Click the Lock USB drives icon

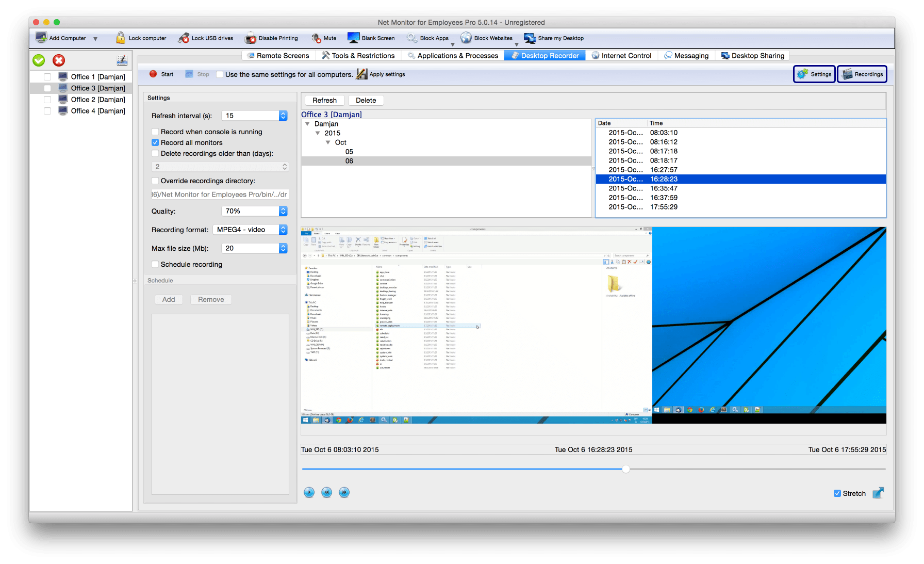pyautogui.click(x=184, y=38)
